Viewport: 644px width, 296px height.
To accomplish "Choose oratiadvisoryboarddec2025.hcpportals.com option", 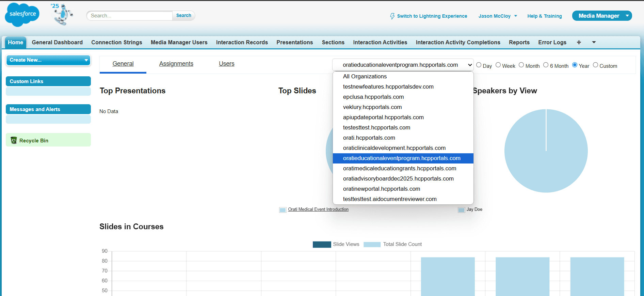I will [403, 178].
